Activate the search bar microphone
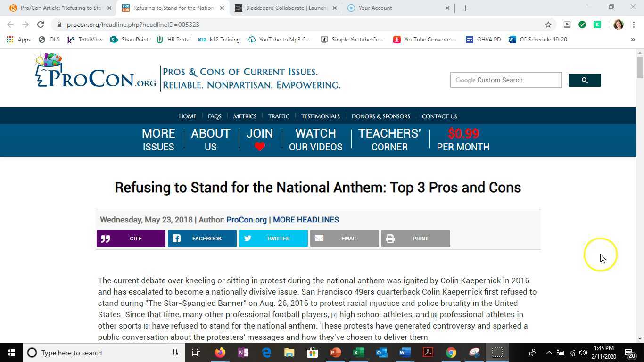 coord(175,353)
